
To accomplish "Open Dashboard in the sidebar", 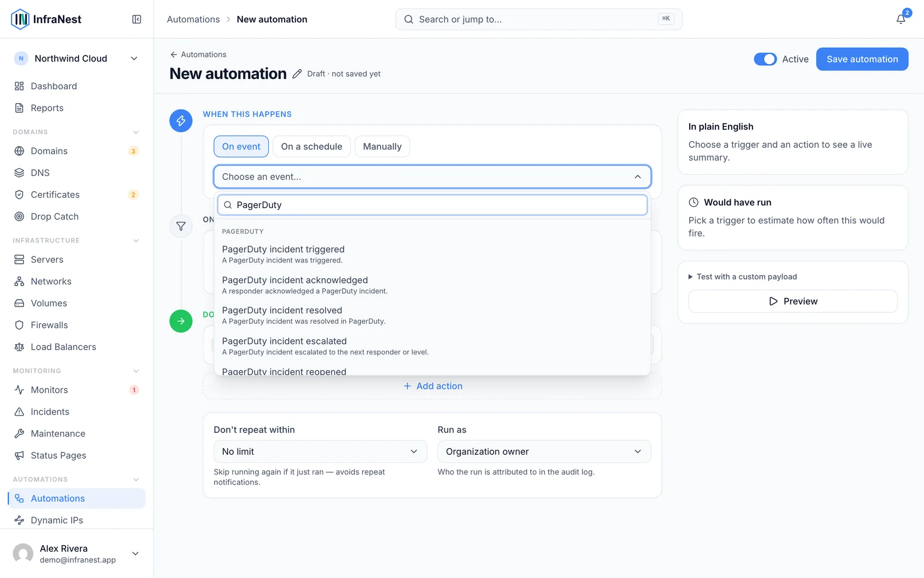I will pos(77,86).
